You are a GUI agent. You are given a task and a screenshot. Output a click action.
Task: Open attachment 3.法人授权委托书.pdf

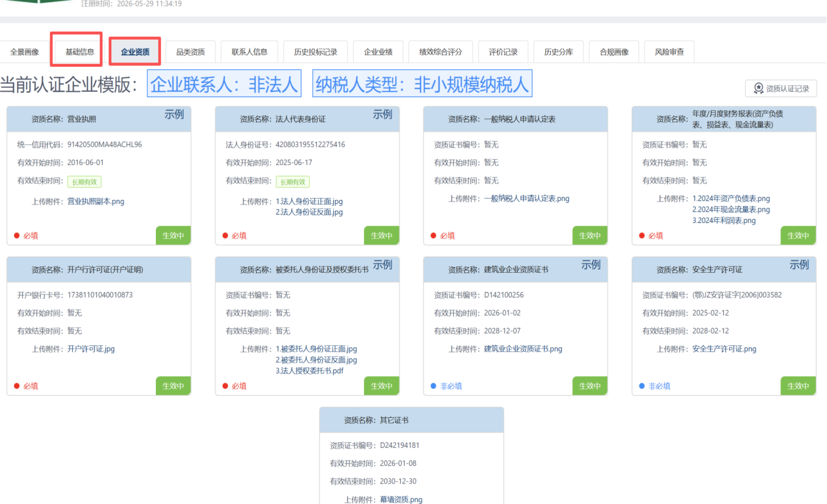click(309, 370)
